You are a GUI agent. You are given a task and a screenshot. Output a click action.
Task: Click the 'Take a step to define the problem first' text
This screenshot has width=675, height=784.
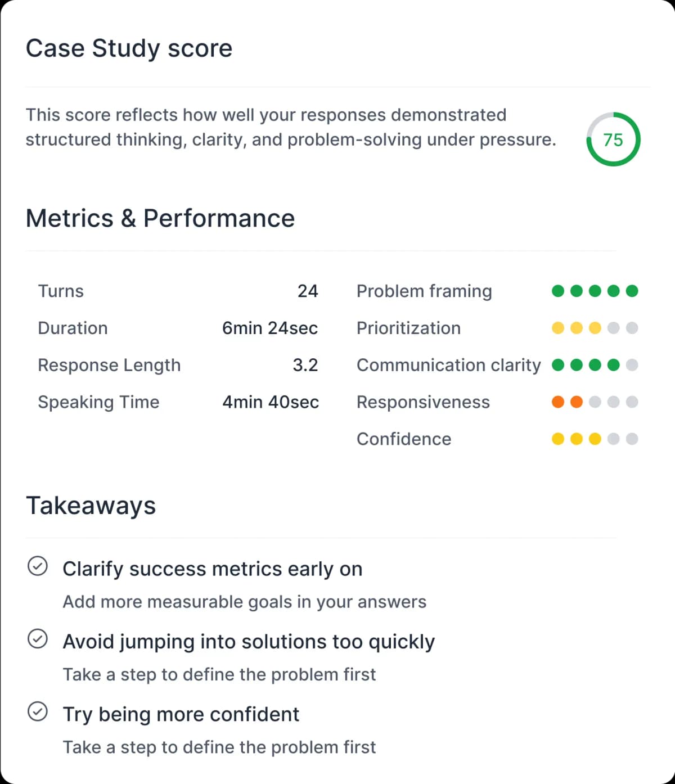(219, 674)
